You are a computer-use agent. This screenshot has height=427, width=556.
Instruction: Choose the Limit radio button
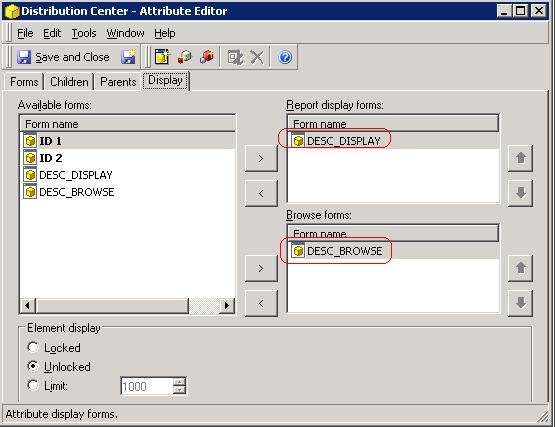33,385
